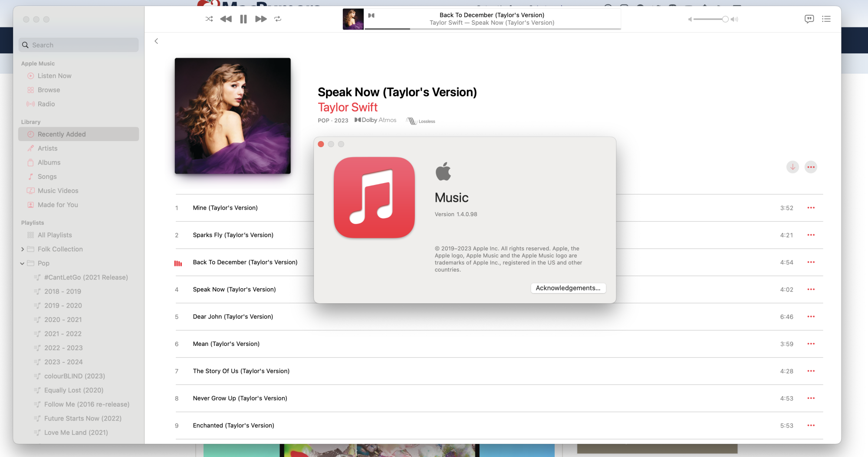Show the Up Next queue list
The width and height of the screenshot is (868, 457).
[826, 19]
